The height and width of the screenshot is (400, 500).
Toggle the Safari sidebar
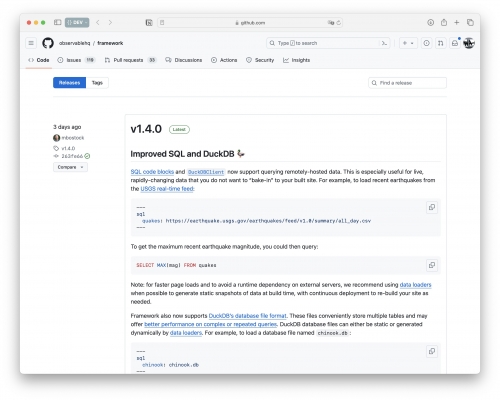58,22
